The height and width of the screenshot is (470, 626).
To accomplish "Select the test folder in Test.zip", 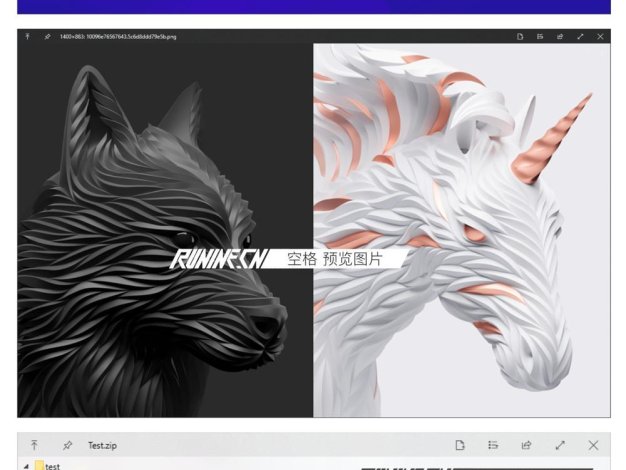I will coord(48,466).
